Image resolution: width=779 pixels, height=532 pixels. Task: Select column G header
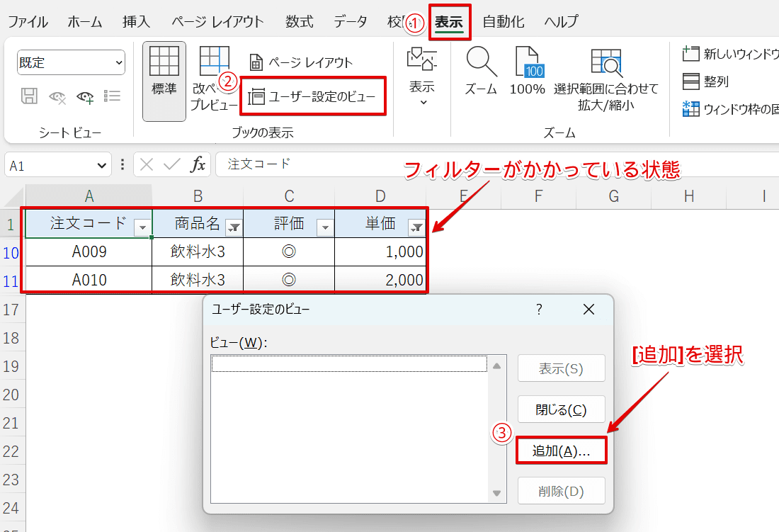[x=613, y=196]
